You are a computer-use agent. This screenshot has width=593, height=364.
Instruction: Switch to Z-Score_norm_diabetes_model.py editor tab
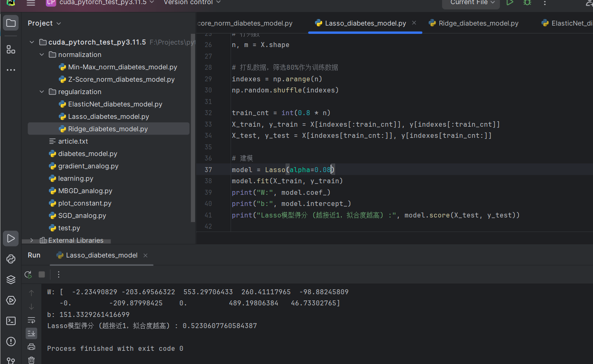click(x=245, y=23)
